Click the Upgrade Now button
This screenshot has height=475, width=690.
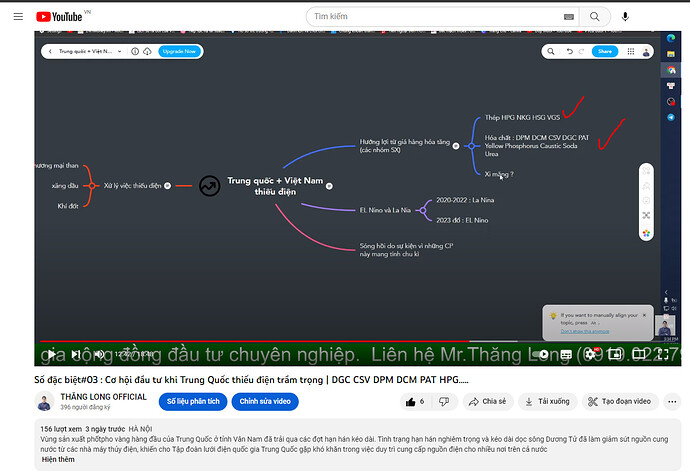179,52
